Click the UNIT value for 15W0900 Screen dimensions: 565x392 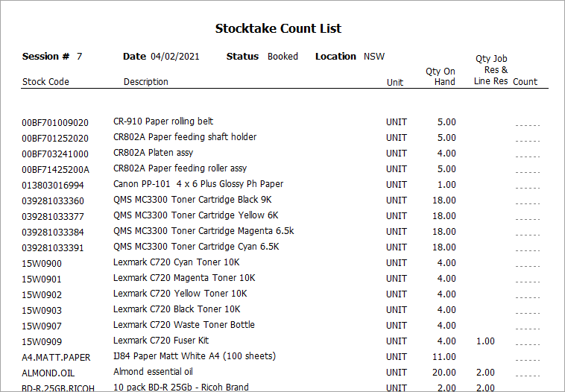397,263
